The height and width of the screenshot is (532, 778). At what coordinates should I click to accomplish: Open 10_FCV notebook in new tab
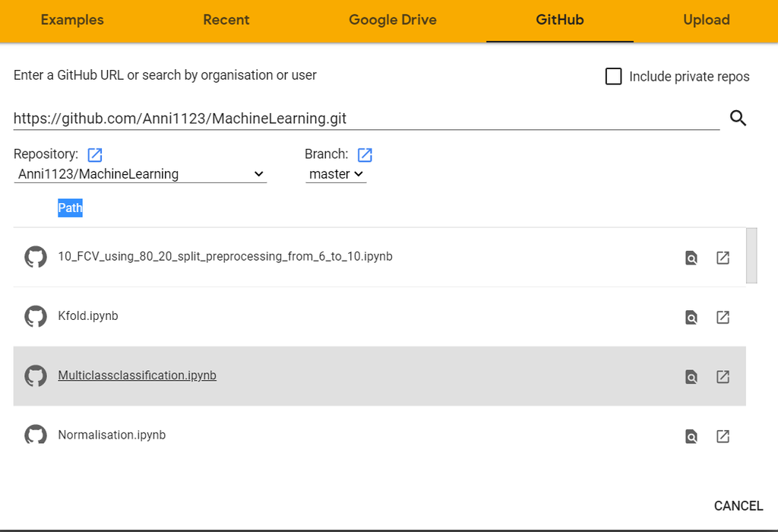point(723,258)
